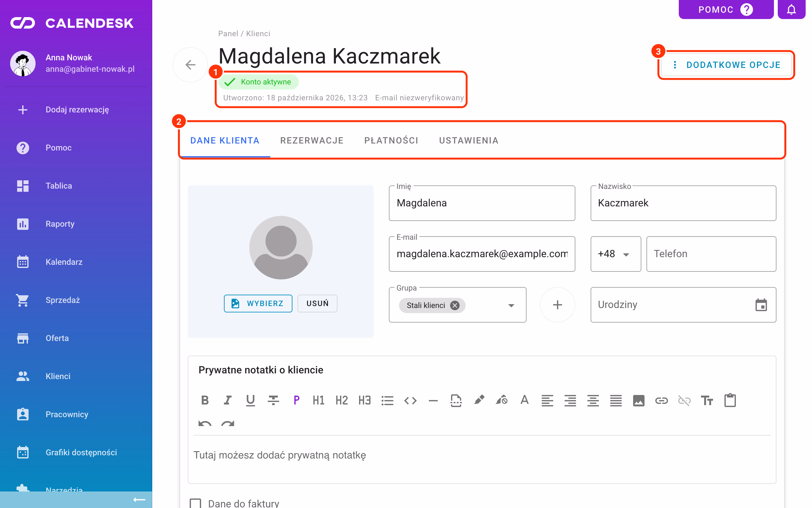This screenshot has width=812, height=508.
Task: Click the Imię input field
Action: click(482, 203)
